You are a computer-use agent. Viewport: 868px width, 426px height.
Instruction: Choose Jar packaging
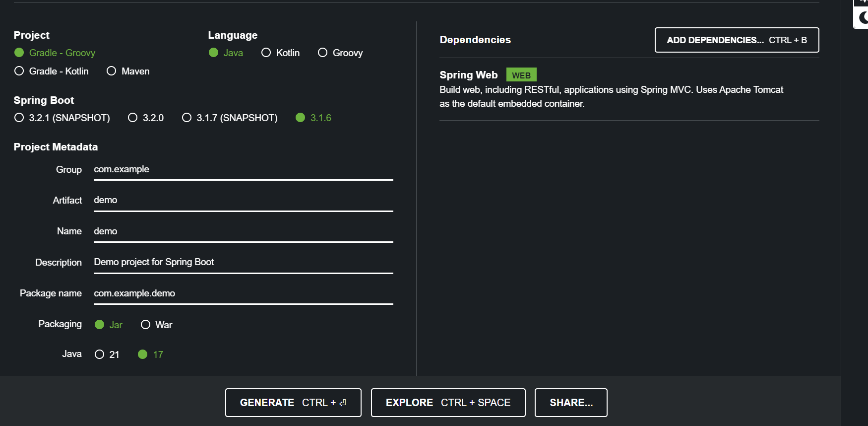tap(109, 325)
